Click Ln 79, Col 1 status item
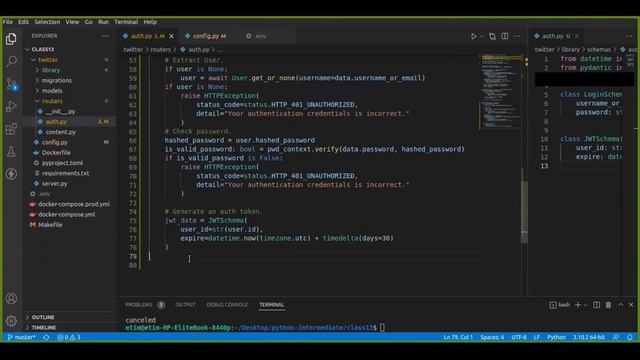 (x=458, y=337)
